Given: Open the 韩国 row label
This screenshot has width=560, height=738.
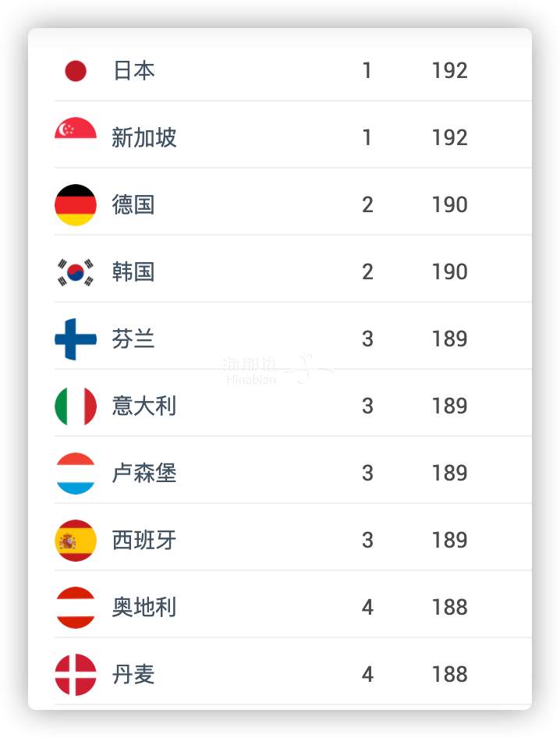Looking at the screenshot, I should [x=133, y=272].
